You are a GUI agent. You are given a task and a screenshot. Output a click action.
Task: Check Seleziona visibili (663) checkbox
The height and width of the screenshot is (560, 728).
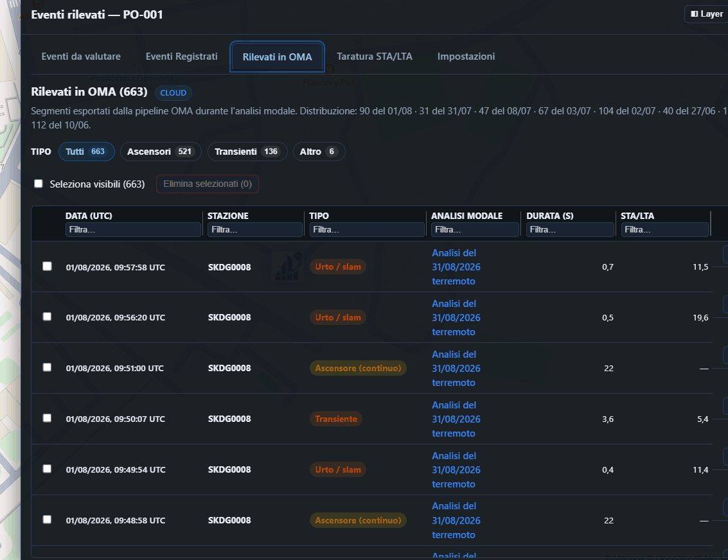click(x=39, y=184)
